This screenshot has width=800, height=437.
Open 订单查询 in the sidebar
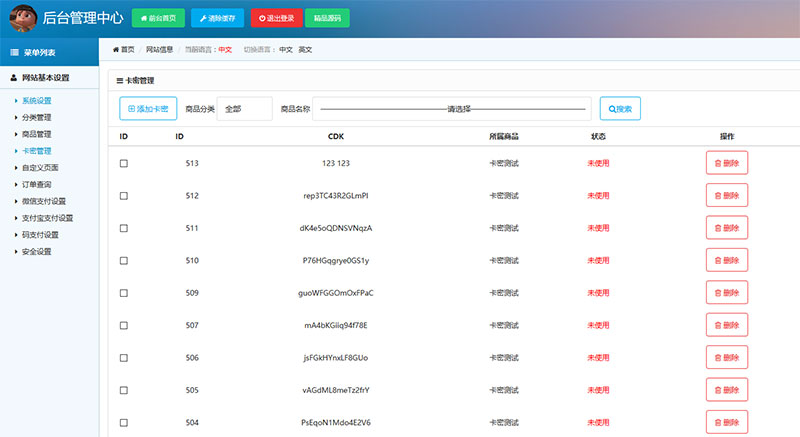(x=37, y=184)
